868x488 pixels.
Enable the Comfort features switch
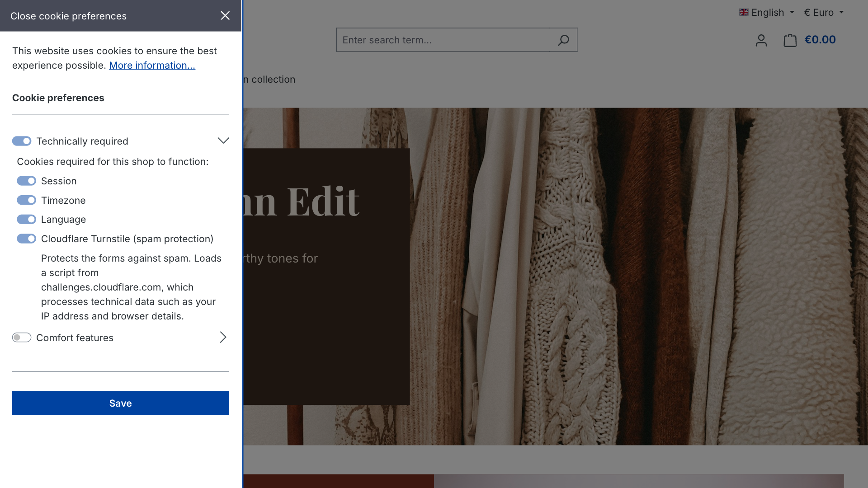tap(22, 338)
